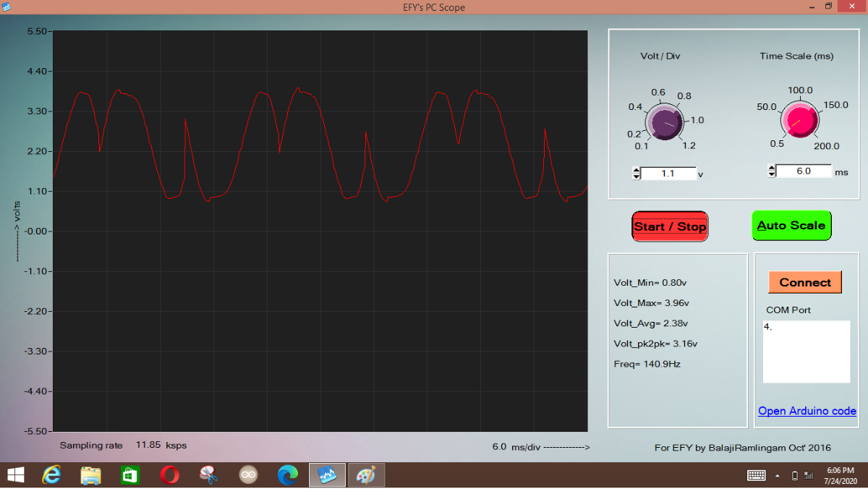Open the Opera browser taskbar icon
The height and width of the screenshot is (489, 868).
(x=169, y=475)
